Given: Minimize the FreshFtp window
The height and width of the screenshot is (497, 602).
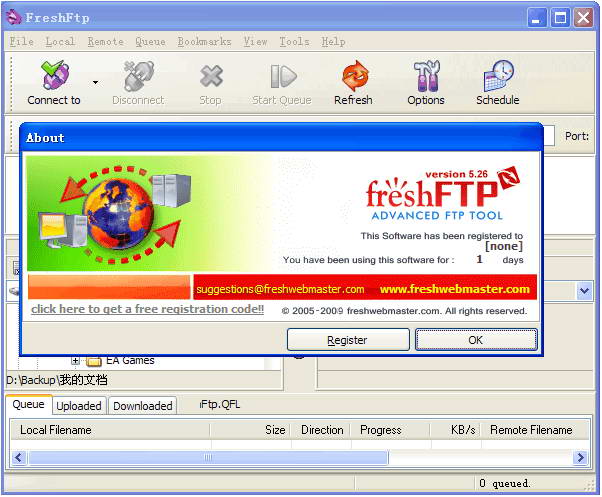Looking at the screenshot, I should (537, 18).
